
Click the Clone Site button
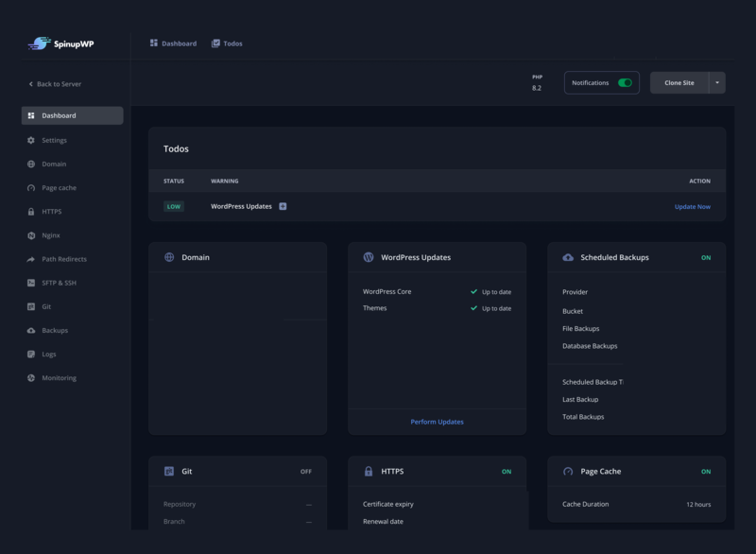point(679,83)
